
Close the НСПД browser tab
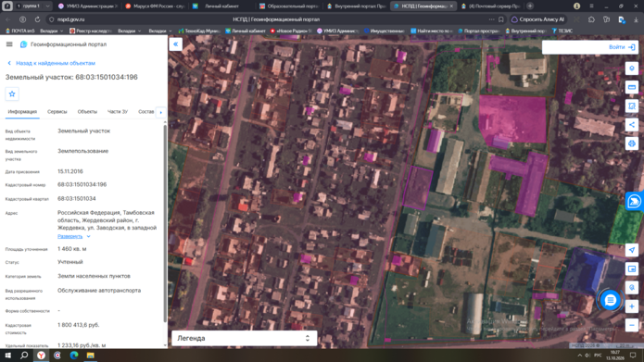click(x=452, y=6)
